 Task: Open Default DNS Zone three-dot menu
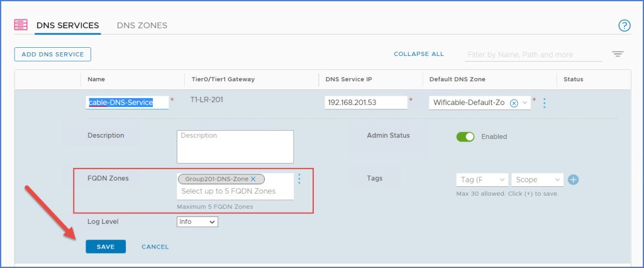point(544,103)
